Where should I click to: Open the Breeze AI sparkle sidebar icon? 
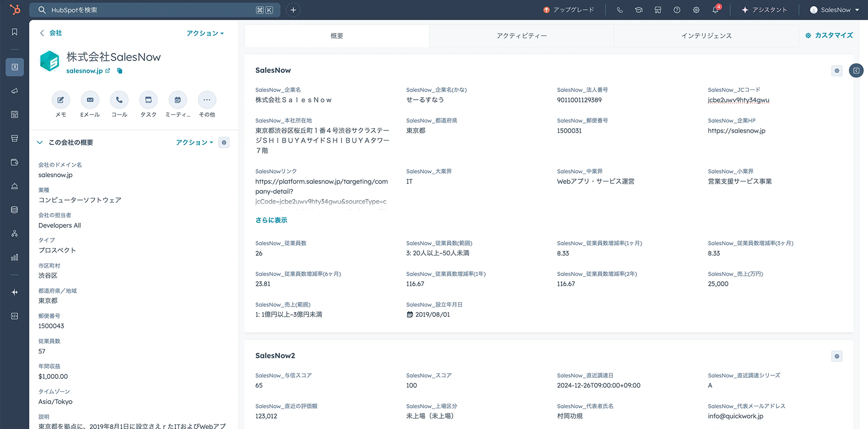pos(14,292)
